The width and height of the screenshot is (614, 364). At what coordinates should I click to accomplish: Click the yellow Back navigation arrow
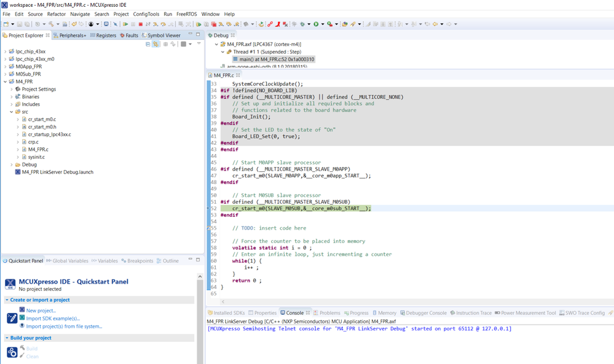(435, 24)
